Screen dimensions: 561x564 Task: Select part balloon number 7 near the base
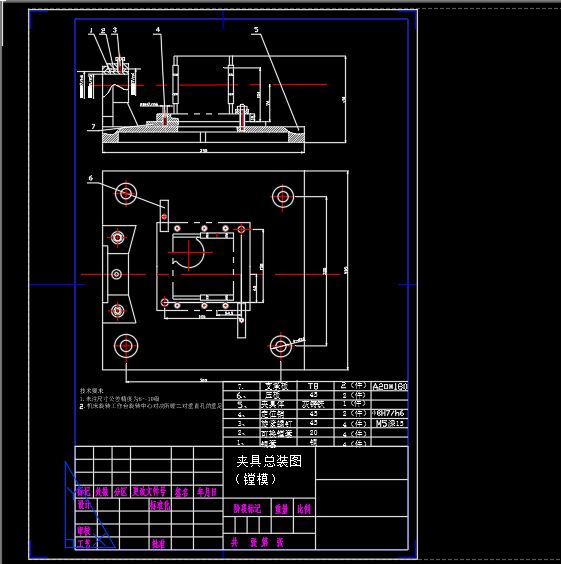(x=94, y=126)
